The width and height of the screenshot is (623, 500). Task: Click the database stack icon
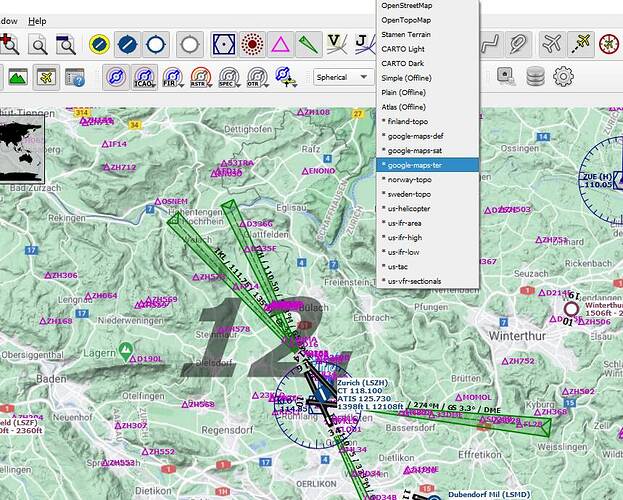coord(535,77)
